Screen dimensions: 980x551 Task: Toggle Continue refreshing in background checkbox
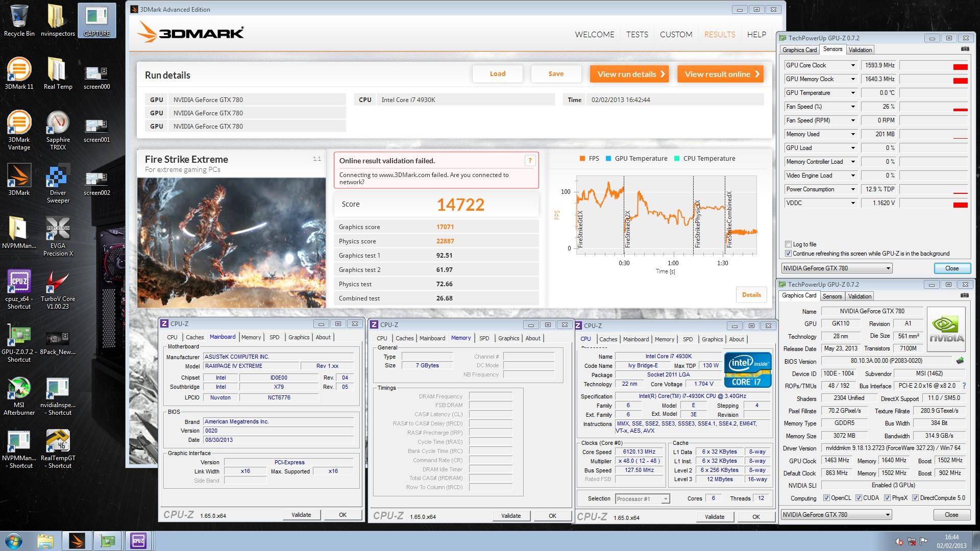[789, 254]
